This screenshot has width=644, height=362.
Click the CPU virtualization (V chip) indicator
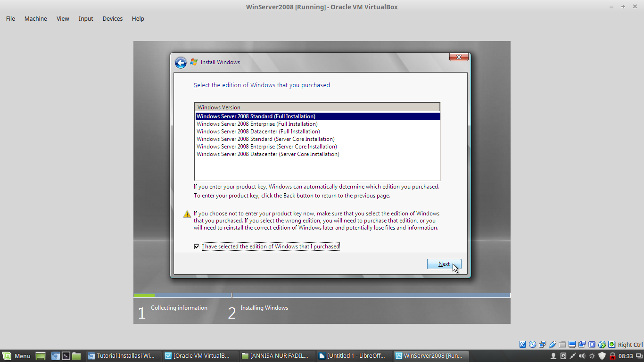tap(592, 345)
